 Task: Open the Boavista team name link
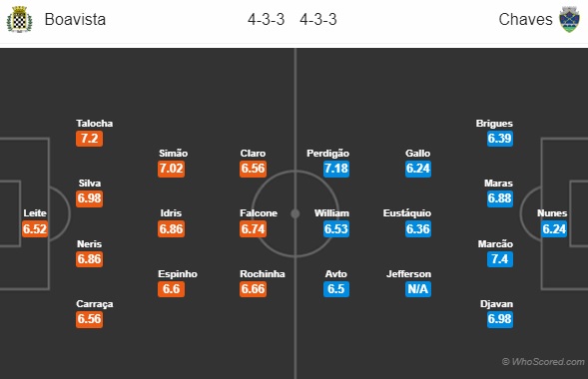pos(75,20)
